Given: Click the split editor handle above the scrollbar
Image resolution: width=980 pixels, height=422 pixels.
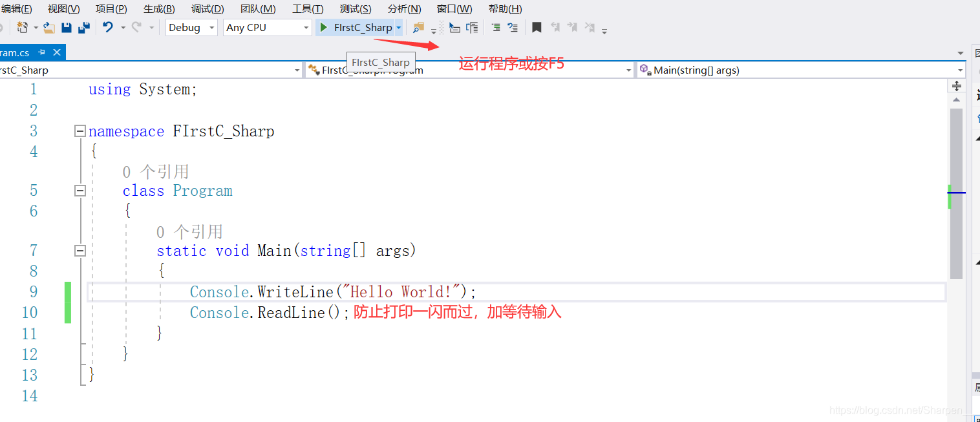Looking at the screenshot, I should (x=957, y=86).
